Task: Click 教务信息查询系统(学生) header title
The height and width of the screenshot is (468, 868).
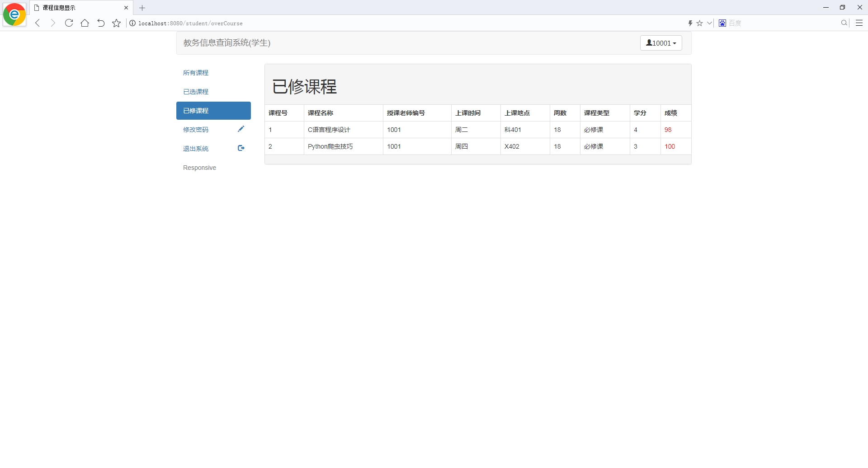Action: 227,43
